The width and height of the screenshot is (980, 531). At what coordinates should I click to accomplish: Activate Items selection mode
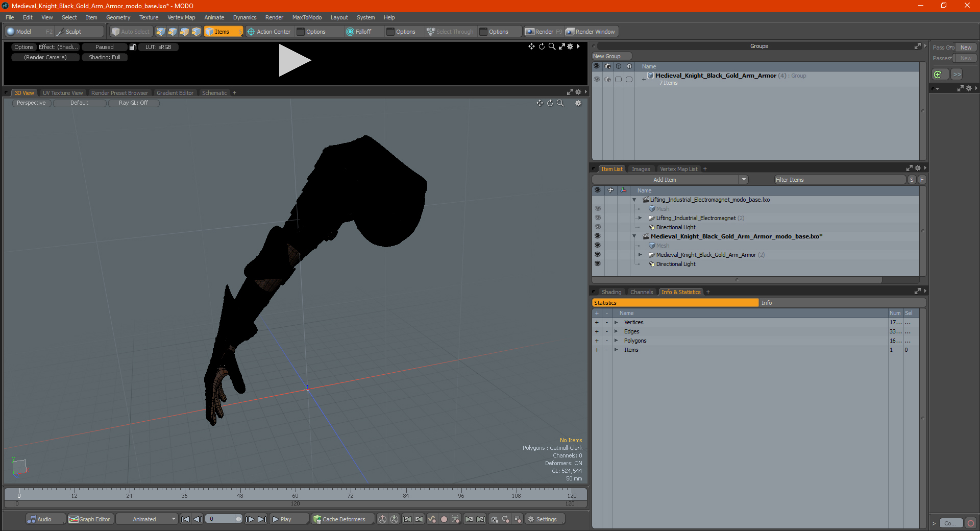[223, 32]
